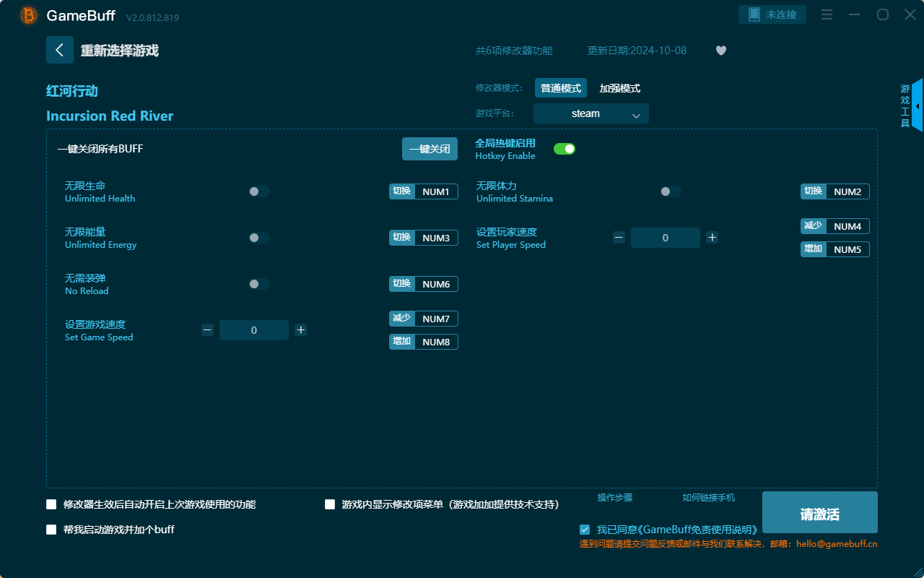Go back using the back arrow
The image size is (924, 578).
coord(60,49)
